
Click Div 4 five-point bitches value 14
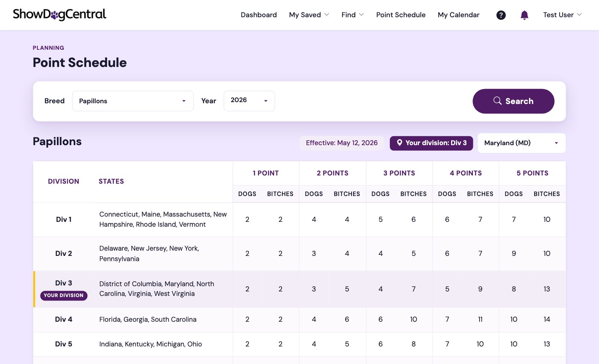pos(547,319)
